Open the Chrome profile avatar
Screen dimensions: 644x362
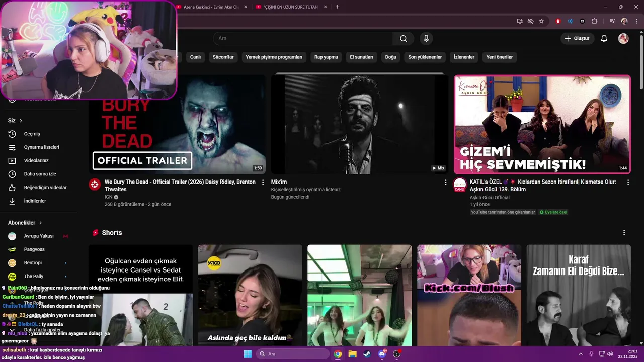(624, 21)
